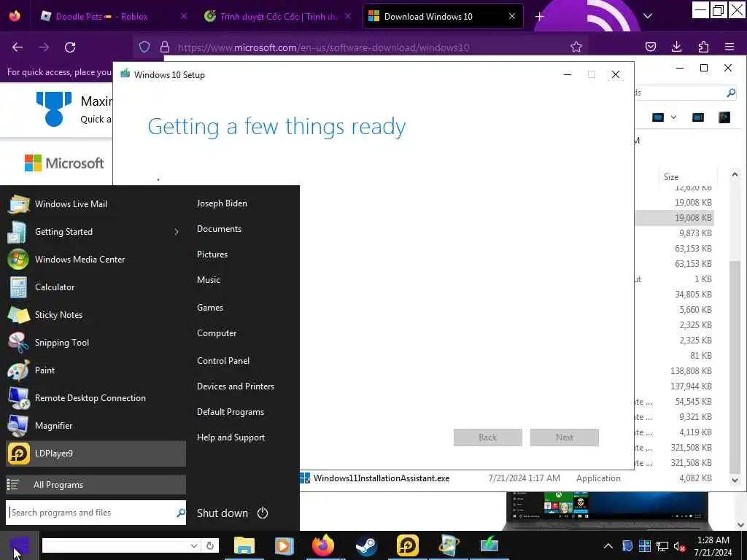Launch Magnifier
Screen dimensions: 747x560
point(96,425)
